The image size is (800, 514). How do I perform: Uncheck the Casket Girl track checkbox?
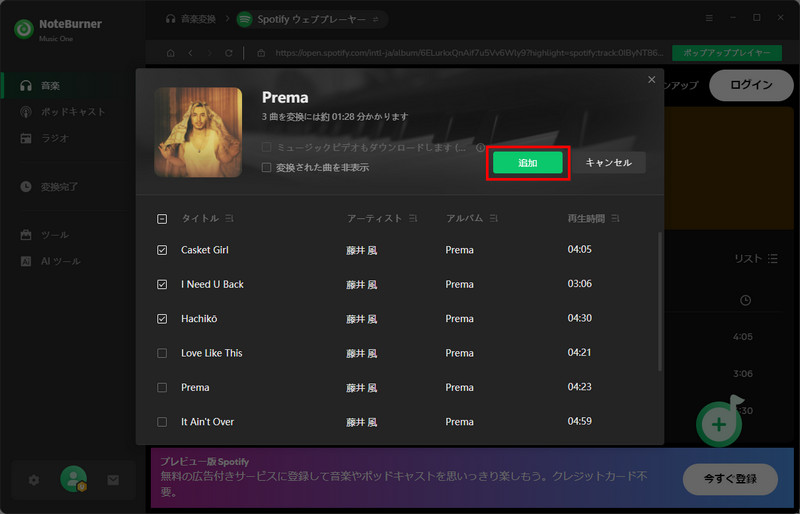(162, 250)
